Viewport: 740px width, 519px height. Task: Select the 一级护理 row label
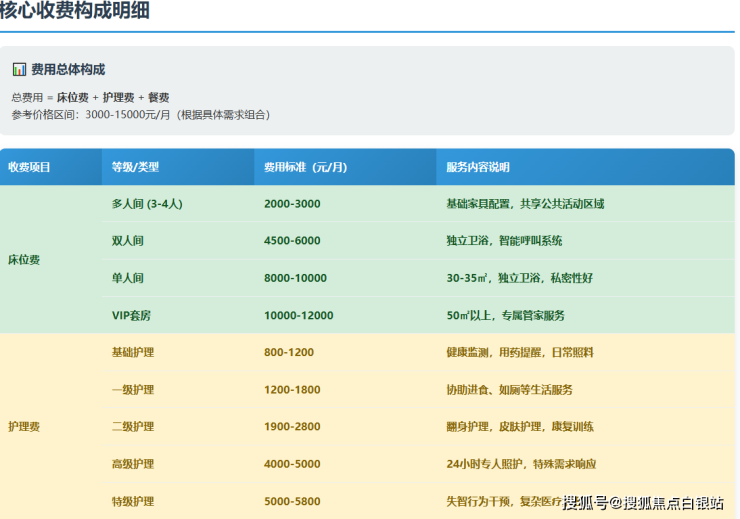click(133, 389)
